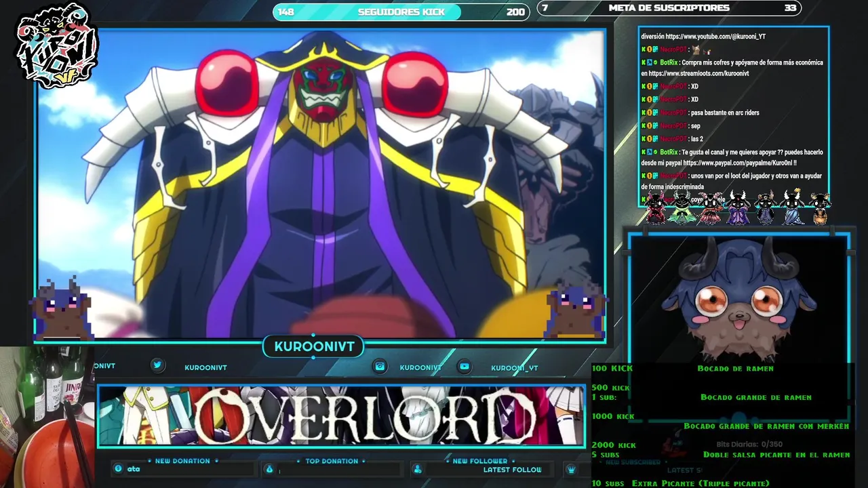868x488 pixels.
Task: Click the Meta de Suscriptores progress bar
Action: 669,8
